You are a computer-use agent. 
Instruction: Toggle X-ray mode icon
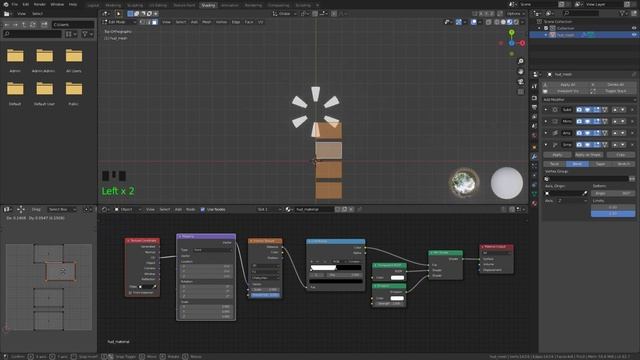pyautogui.click(x=489, y=22)
